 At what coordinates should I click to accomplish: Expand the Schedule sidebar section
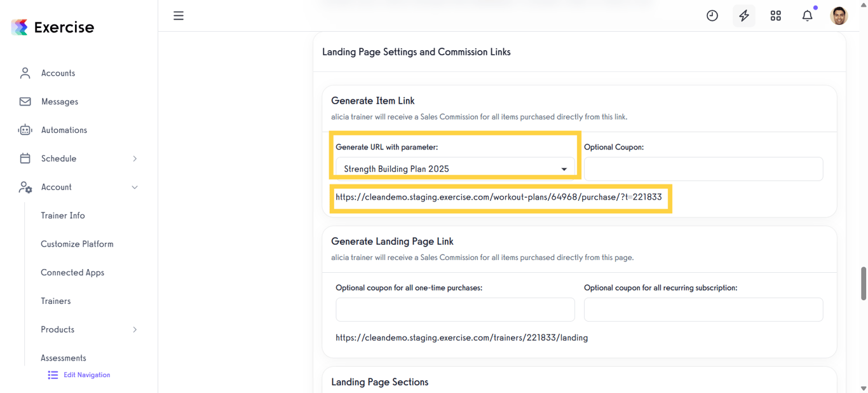pos(58,158)
